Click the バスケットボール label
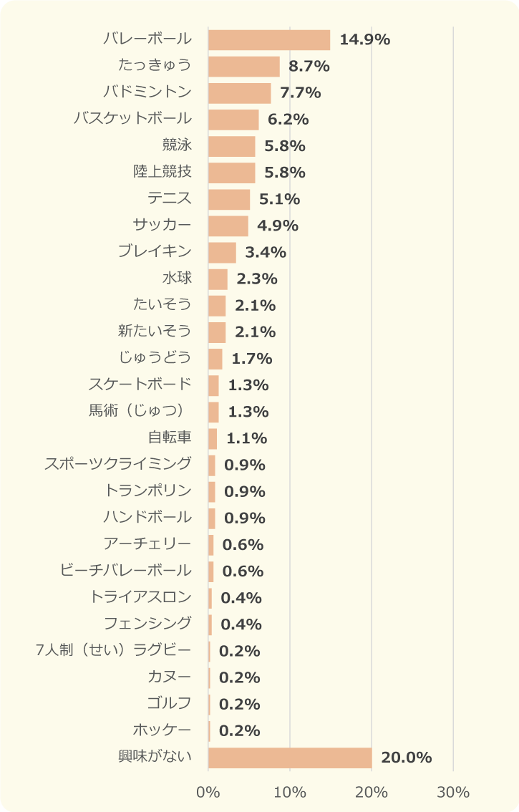The image size is (519, 812). (x=132, y=119)
